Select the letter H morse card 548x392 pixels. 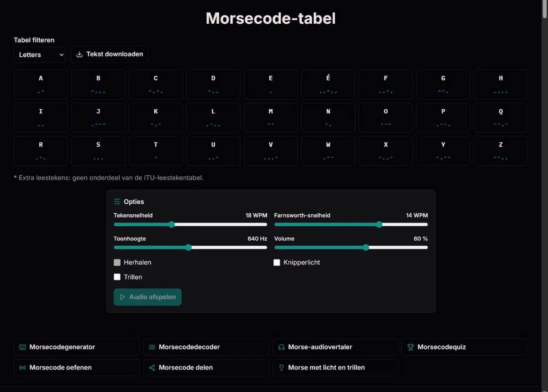(x=501, y=85)
